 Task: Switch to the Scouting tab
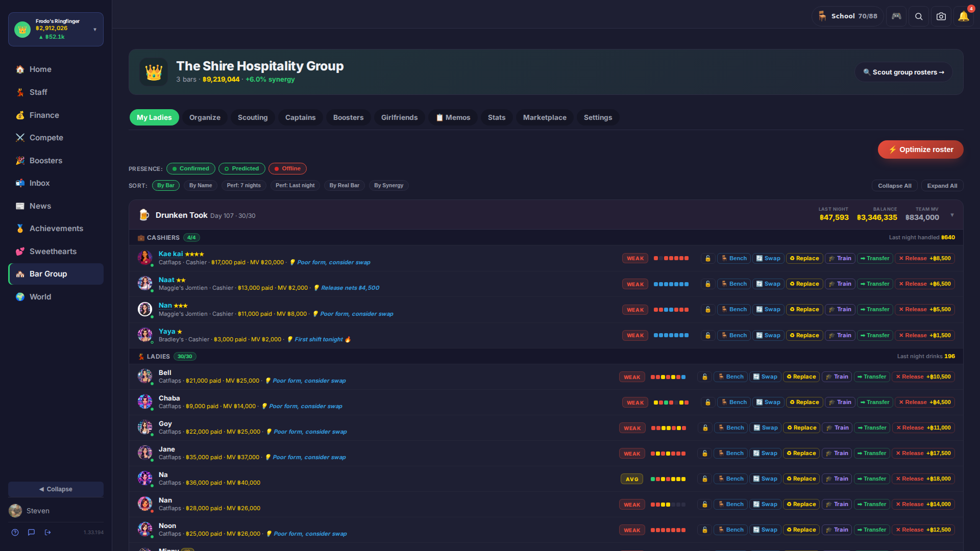click(x=252, y=117)
